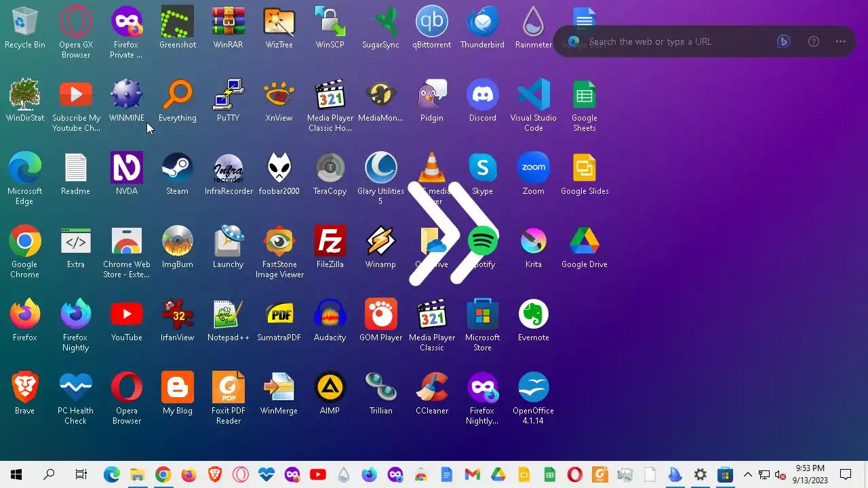The width and height of the screenshot is (868, 488).
Task: Select the SumatraPDF desktop icon
Action: [279, 321]
